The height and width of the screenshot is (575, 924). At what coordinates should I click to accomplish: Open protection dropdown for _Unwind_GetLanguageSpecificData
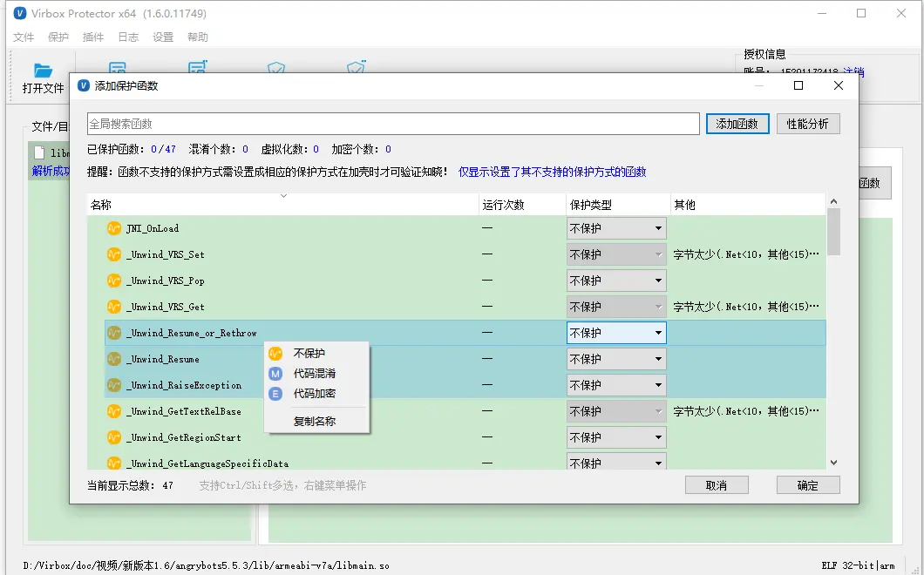pos(616,461)
